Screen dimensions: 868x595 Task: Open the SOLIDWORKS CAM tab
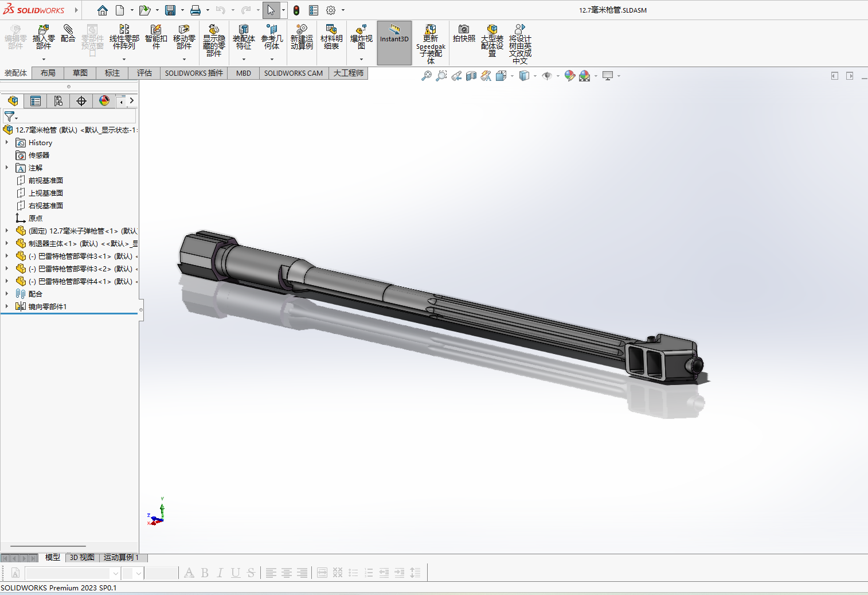click(x=294, y=73)
